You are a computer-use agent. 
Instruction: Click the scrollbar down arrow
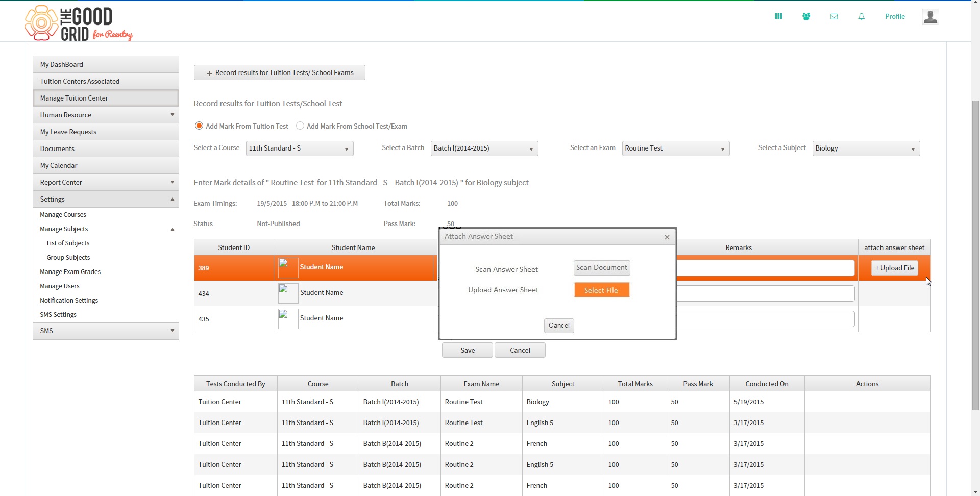(x=975, y=492)
